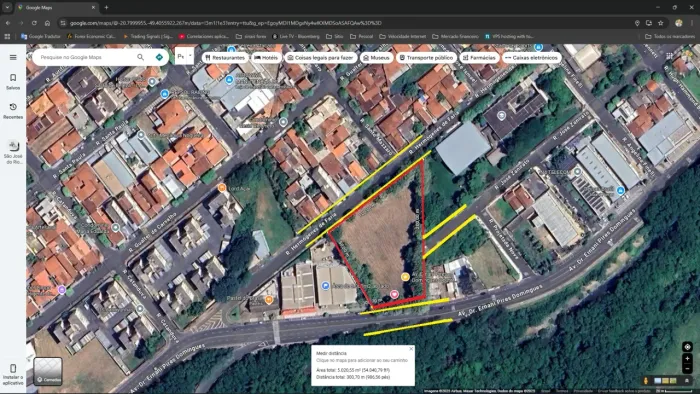This screenshot has height=394, width=700.
Task: Open Todos os marcadores folder
Action: tap(670, 37)
